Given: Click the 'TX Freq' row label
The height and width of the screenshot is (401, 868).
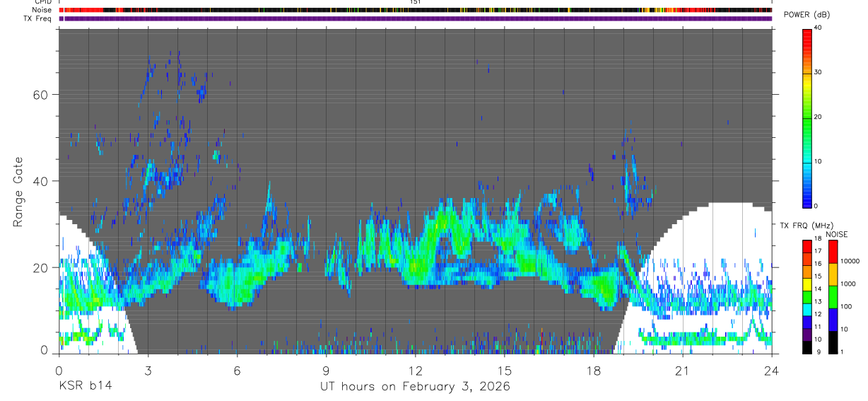Looking at the screenshot, I should point(37,18).
